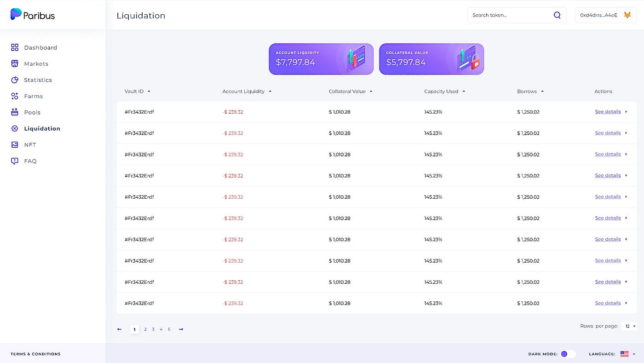644x363 pixels.
Task: Open the Collateral Value $5,797.84 card
Action: (431, 59)
